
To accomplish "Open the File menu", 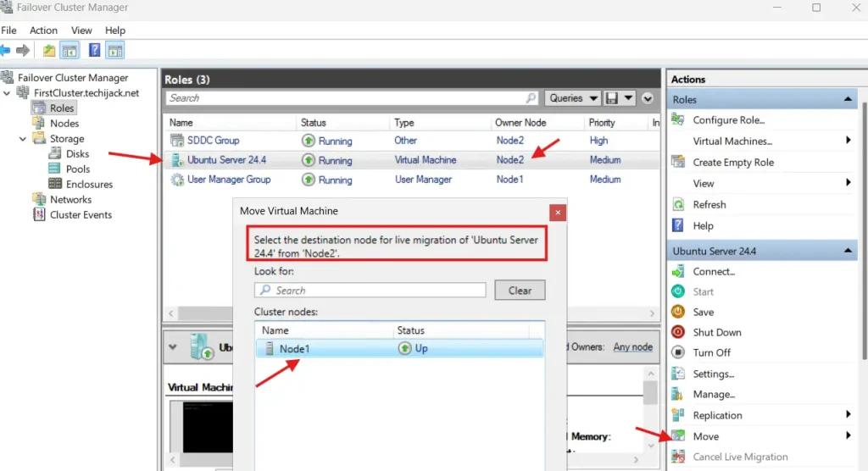I will [8, 30].
